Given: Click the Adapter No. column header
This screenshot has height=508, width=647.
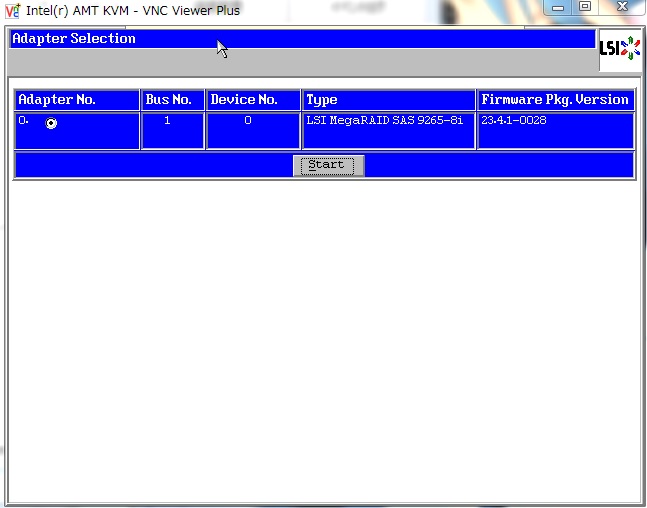Looking at the screenshot, I should click(77, 100).
